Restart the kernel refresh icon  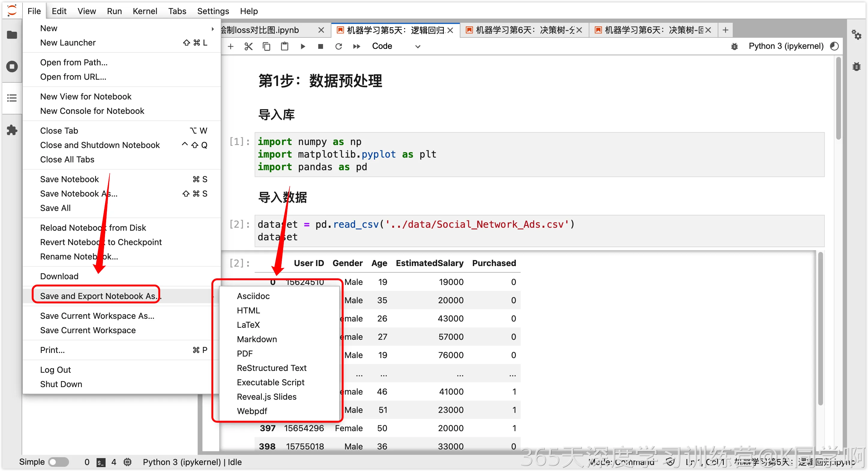[x=339, y=46]
